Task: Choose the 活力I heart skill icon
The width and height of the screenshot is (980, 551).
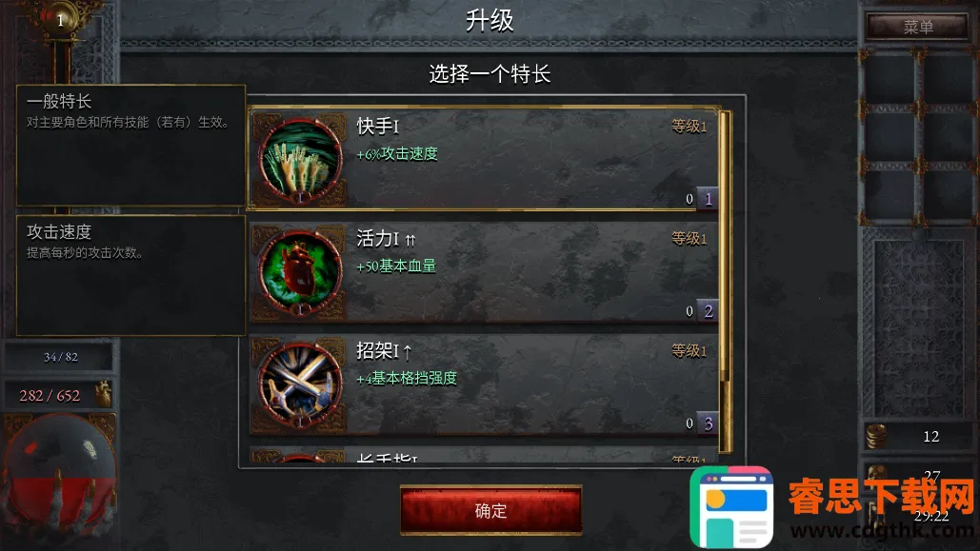Action: click(300, 272)
